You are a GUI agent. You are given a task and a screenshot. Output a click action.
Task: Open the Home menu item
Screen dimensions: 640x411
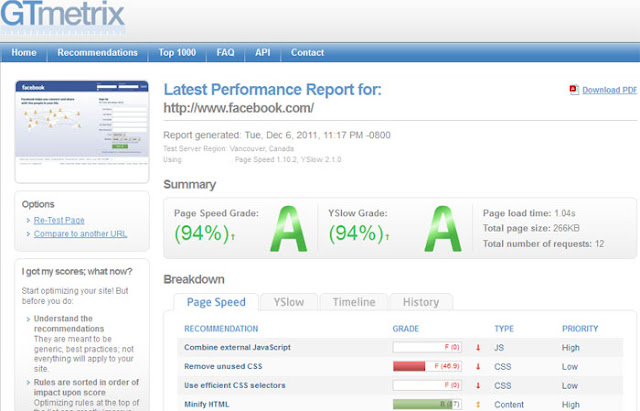(x=24, y=53)
